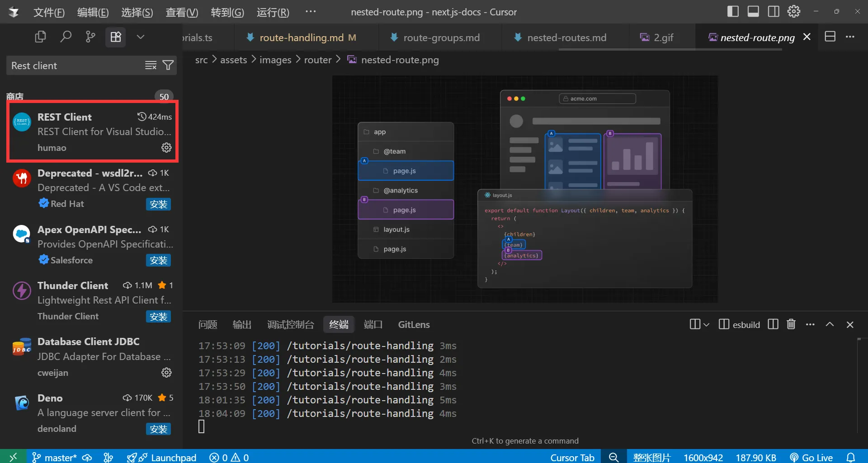Open REST Client extension settings gear
The image size is (868, 463).
click(x=166, y=147)
